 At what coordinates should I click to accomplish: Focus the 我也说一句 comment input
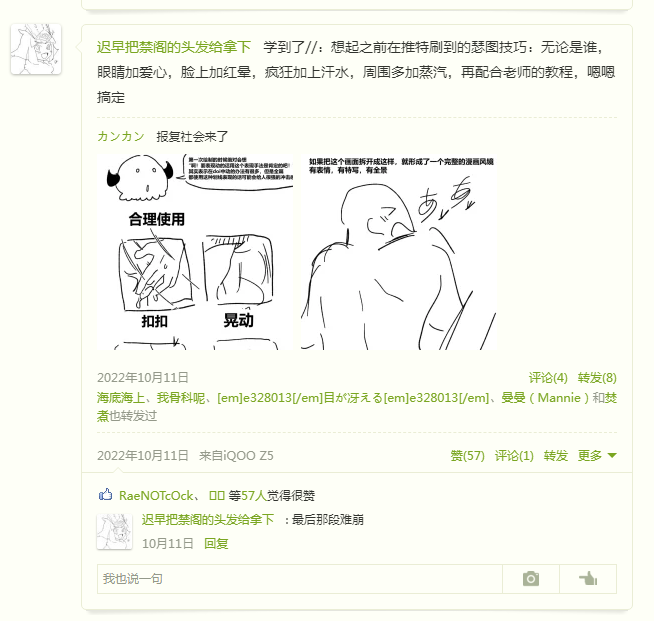(299, 579)
